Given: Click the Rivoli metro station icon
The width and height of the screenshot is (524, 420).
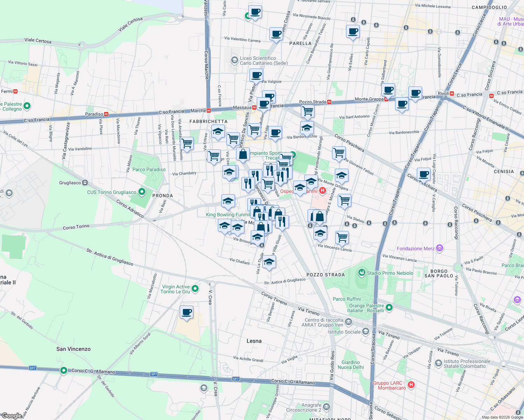Looking at the screenshot, I should [452, 93].
